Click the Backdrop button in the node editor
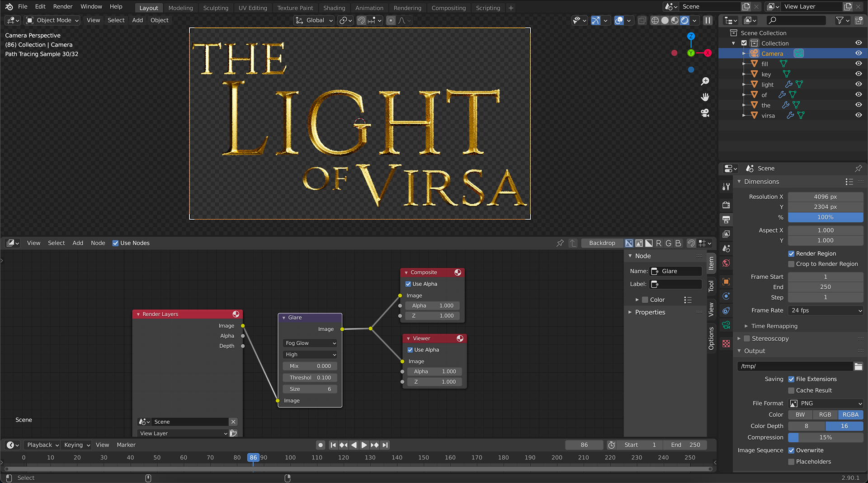This screenshot has height=483, width=868. click(x=602, y=243)
